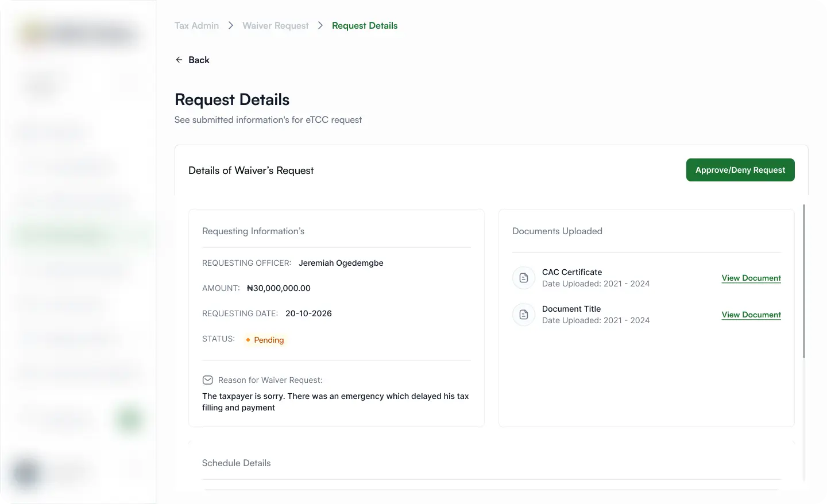The height and width of the screenshot is (504, 827).
Task: View the CAC Certificate document
Action: [x=751, y=278]
